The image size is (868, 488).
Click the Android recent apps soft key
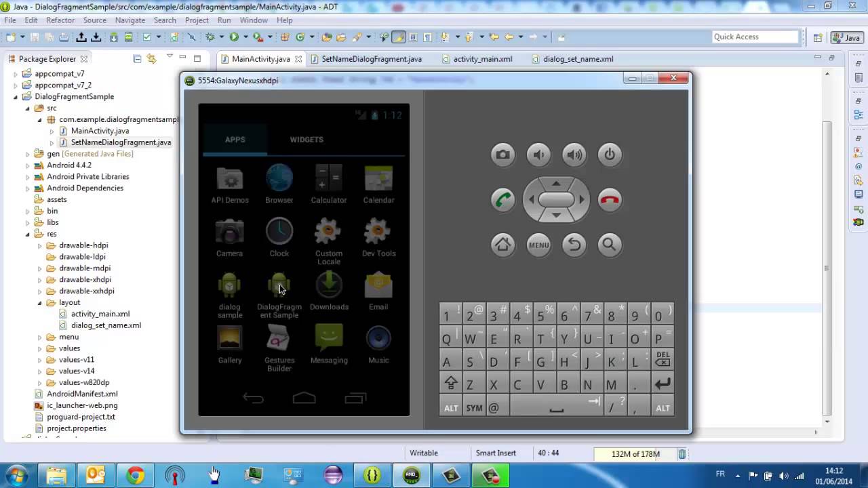pyautogui.click(x=355, y=399)
